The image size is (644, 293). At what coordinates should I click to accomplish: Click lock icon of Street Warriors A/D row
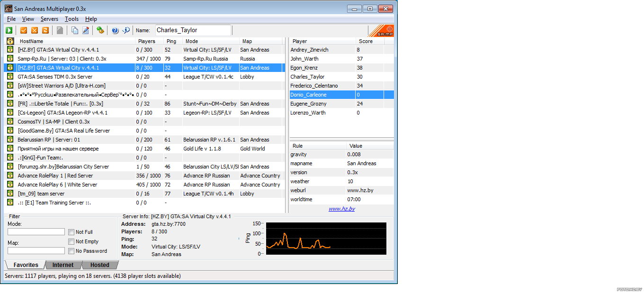10,86
